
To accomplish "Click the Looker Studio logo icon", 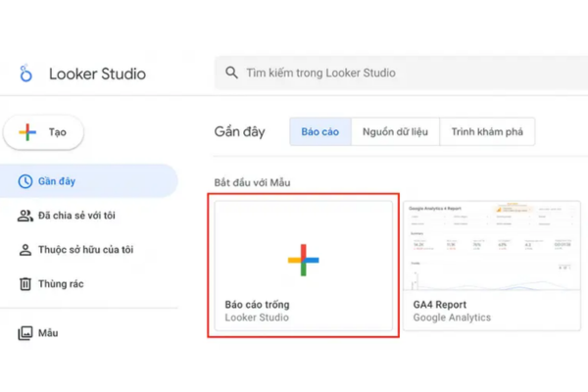I will pos(25,73).
